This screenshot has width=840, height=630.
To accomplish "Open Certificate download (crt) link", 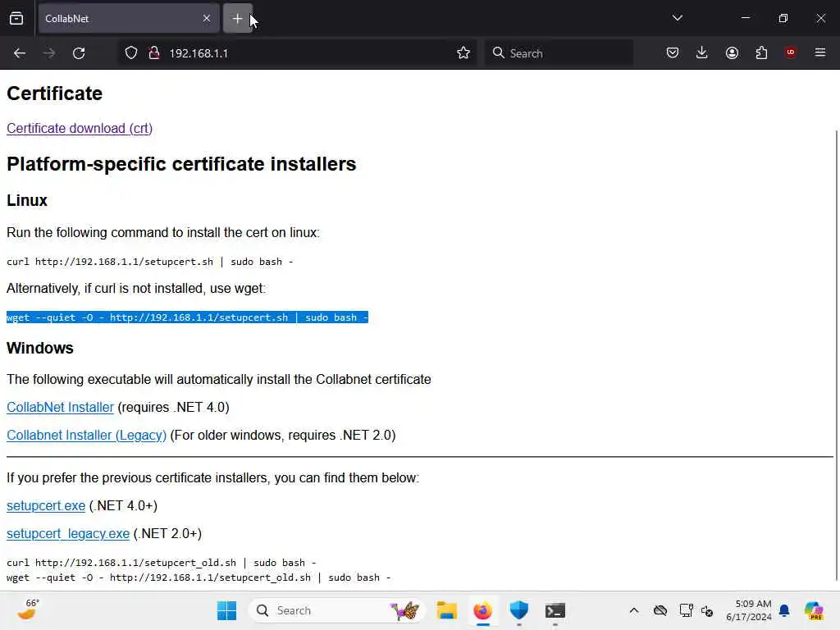I will coord(80,129).
